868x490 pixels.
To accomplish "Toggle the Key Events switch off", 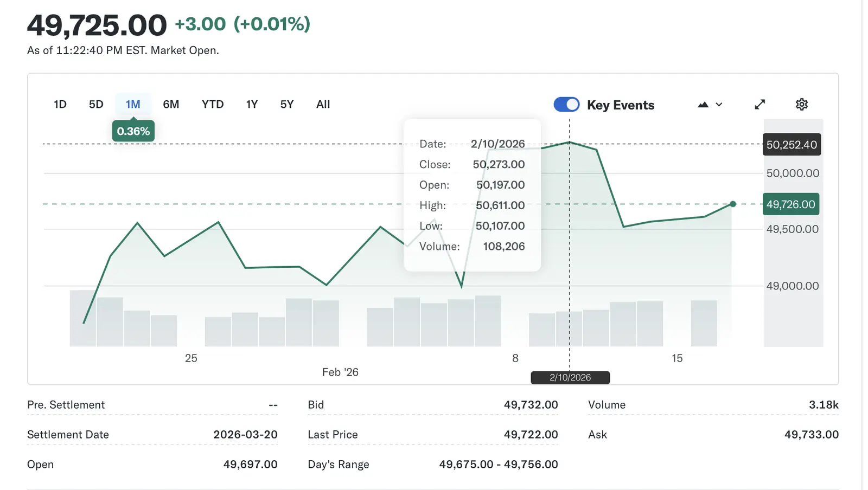I will [566, 105].
